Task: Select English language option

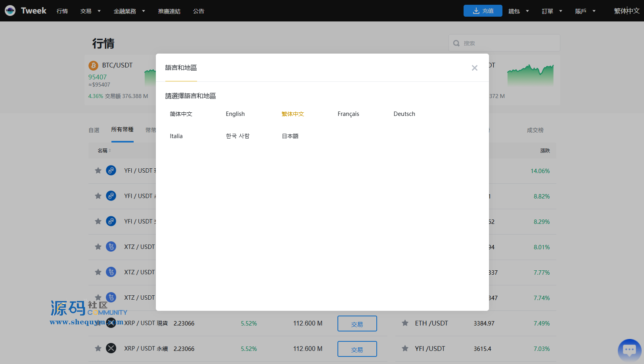Action: 235,114
